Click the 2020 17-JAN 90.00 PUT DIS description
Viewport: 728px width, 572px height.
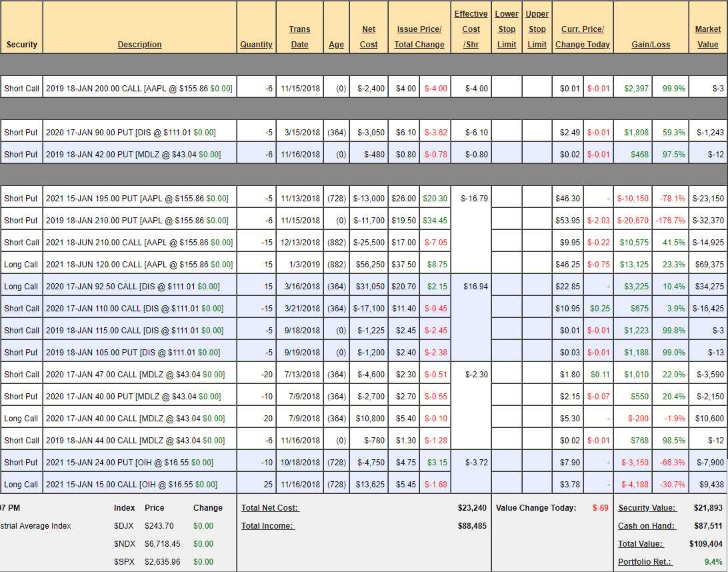(x=131, y=133)
